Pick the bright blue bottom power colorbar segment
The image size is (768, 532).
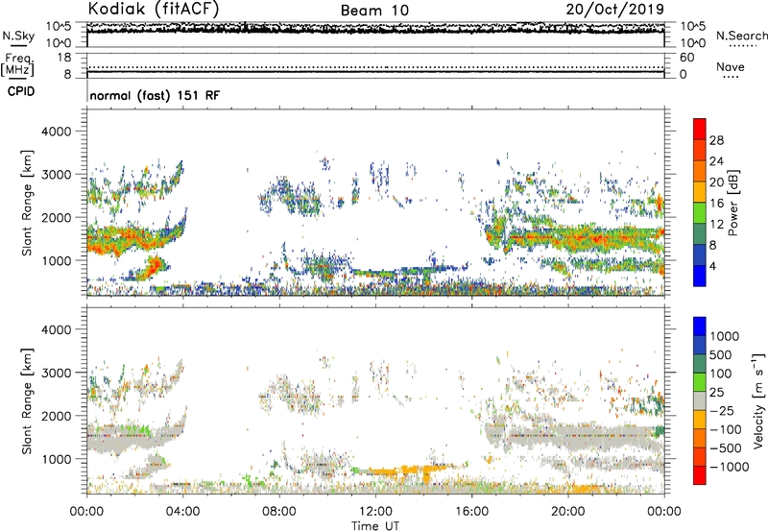[x=700, y=276]
